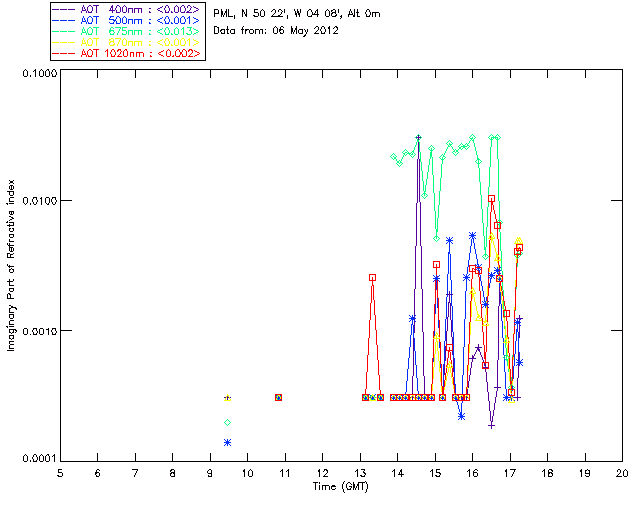This screenshot has height=512, width=640.
Task: Click the x-axis tick label 5
Action: click(60, 472)
